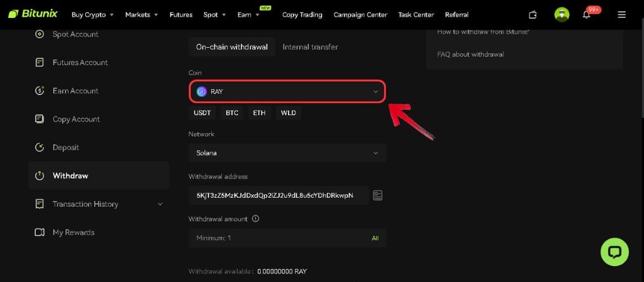Click the Copy Account icon
Image resolution: width=644 pixels, height=282 pixels.
[39, 119]
